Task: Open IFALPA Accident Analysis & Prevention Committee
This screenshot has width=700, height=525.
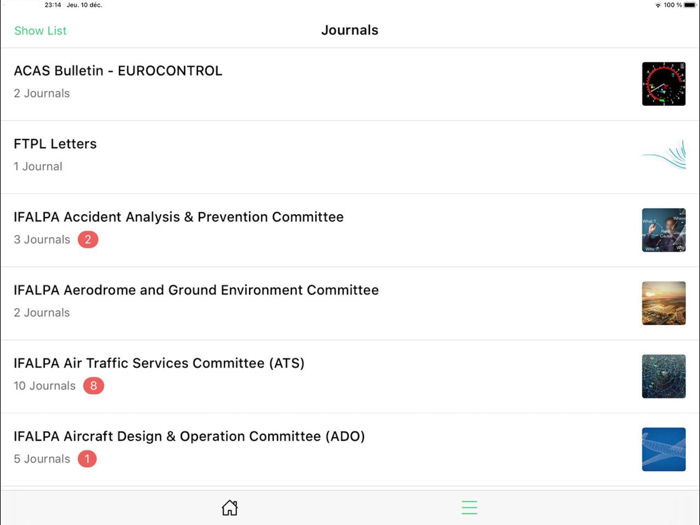Action: (350, 230)
